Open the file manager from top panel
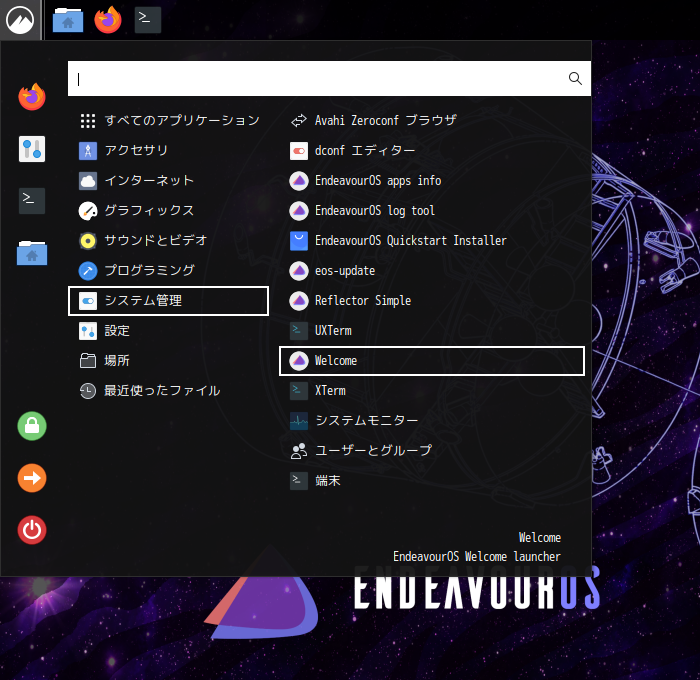Viewport: 700px width, 680px height. click(68, 20)
